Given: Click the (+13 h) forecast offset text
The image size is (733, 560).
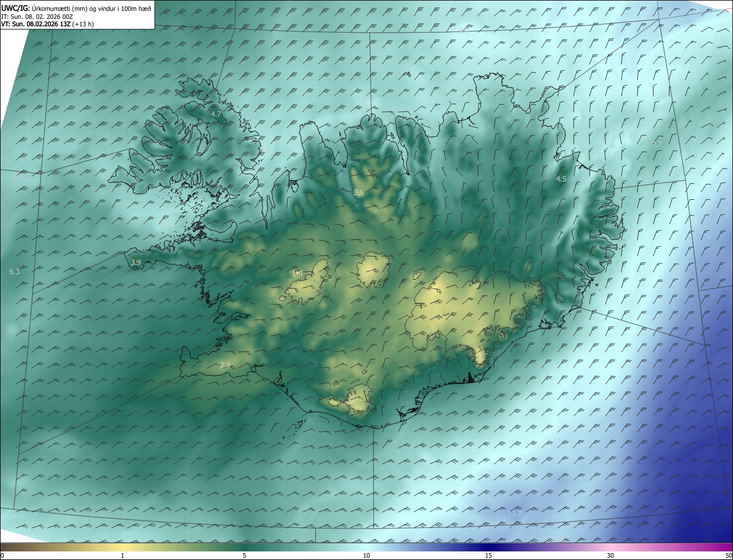Looking at the screenshot, I should click(x=83, y=24).
